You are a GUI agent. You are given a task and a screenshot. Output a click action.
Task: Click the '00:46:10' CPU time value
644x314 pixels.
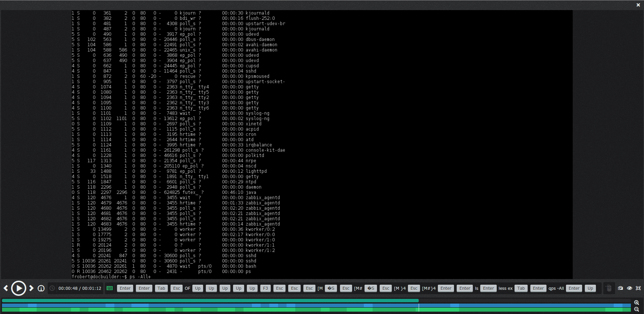(232, 192)
